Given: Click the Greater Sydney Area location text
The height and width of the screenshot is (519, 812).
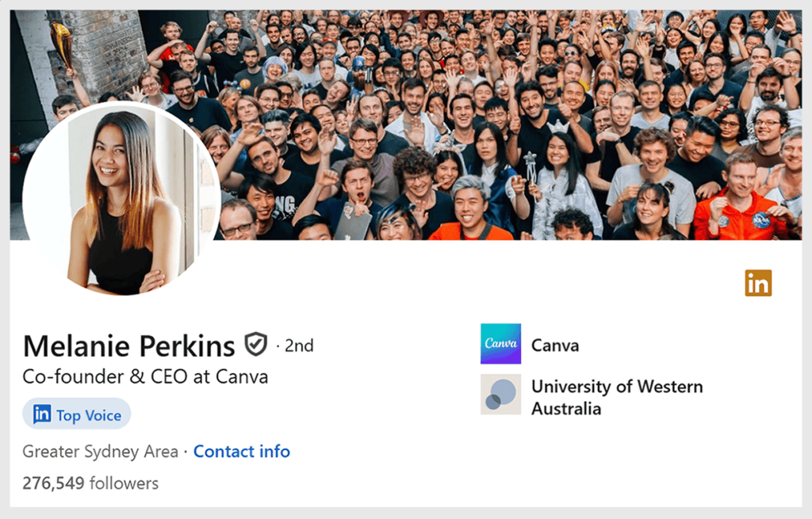Looking at the screenshot, I should [100, 452].
